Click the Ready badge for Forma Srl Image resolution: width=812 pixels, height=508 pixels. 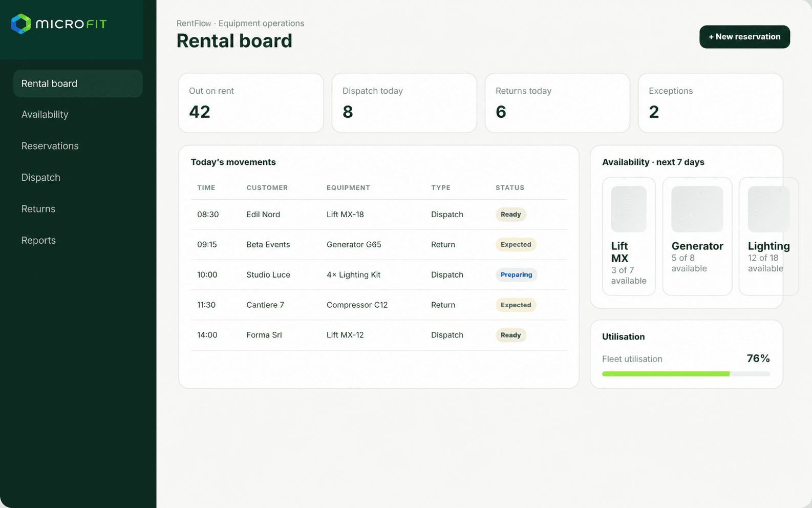click(x=511, y=335)
